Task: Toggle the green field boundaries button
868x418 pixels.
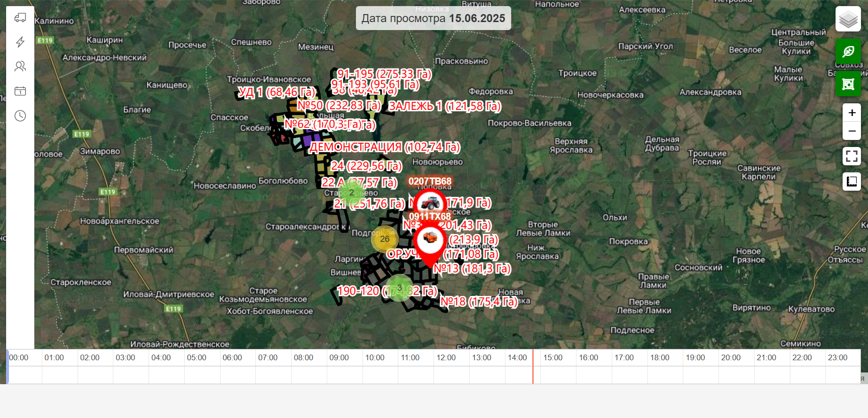Action: coord(848,84)
